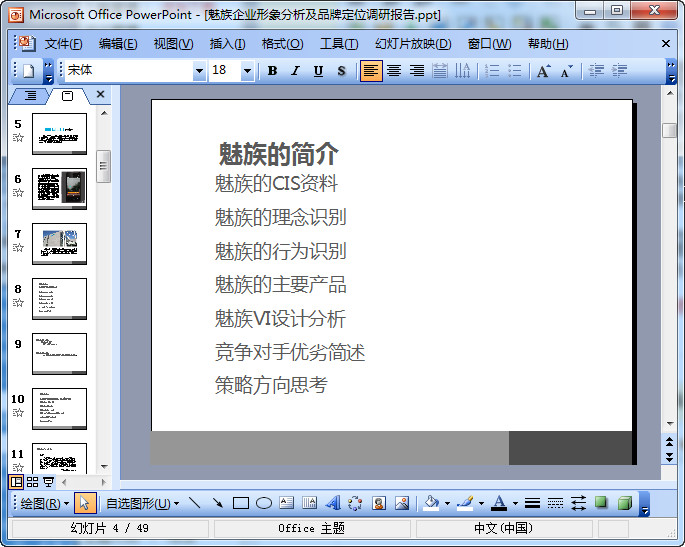Insert picture from file
This screenshot has height=547, width=685.
(401, 503)
